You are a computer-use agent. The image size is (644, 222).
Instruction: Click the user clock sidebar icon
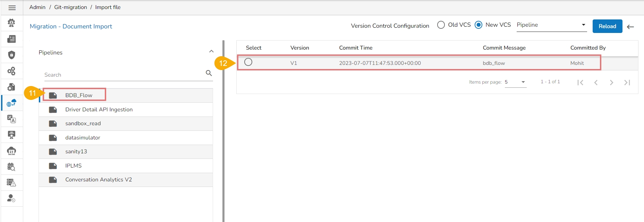point(11,198)
